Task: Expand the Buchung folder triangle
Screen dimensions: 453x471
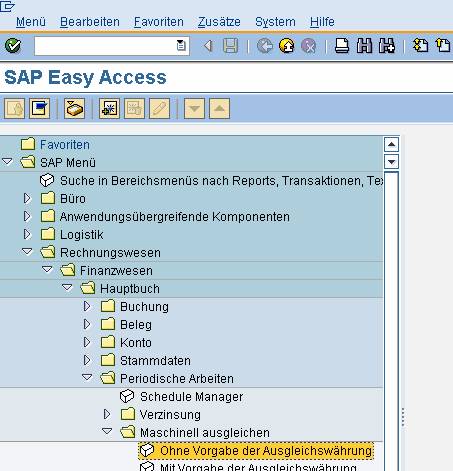Action: (87, 306)
